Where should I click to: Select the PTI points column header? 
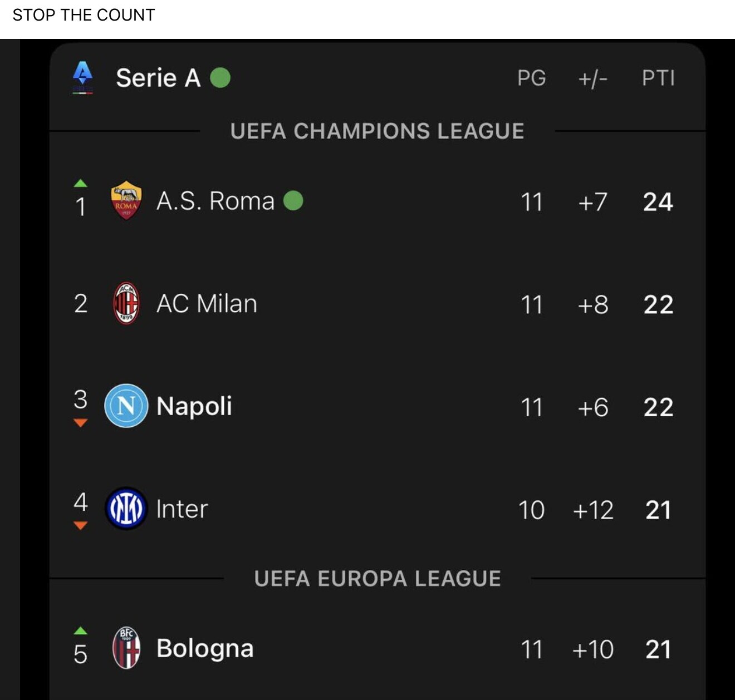658,78
